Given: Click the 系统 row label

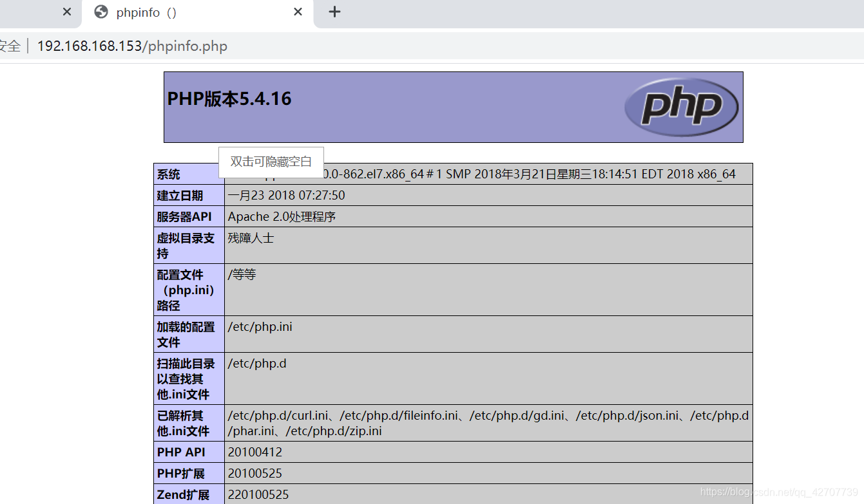Looking at the screenshot, I should (189, 174).
